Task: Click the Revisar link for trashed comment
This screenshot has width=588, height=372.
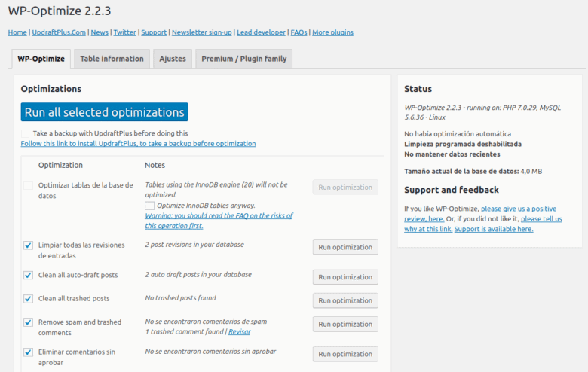Action: [x=239, y=331]
